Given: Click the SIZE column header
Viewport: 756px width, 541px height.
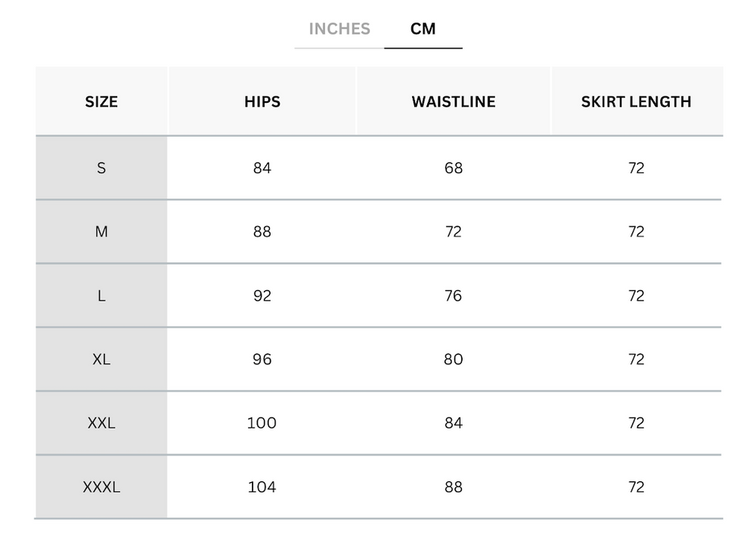Looking at the screenshot, I should point(101,101).
